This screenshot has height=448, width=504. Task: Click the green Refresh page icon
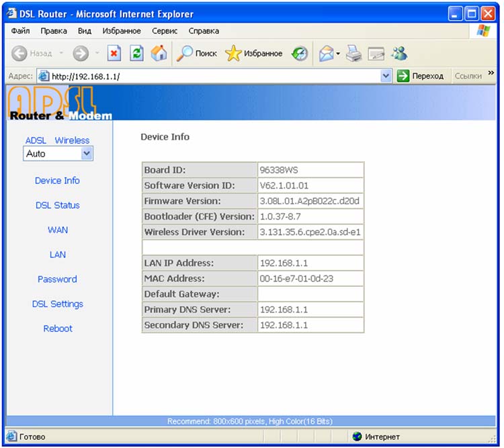[x=136, y=54]
